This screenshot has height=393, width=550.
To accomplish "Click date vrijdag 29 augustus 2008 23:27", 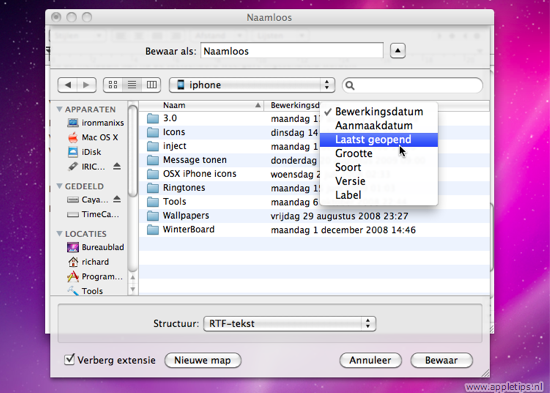I will pos(339,216).
